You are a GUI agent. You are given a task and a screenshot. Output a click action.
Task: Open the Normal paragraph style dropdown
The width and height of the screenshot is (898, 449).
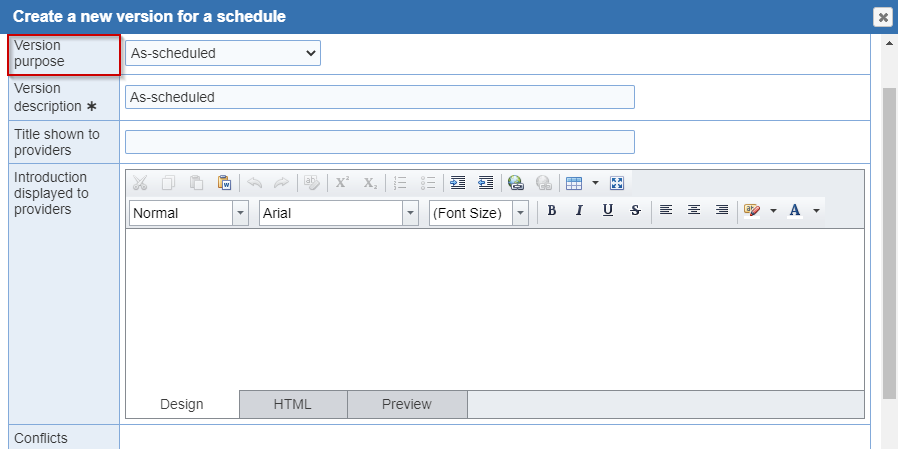(241, 213)
